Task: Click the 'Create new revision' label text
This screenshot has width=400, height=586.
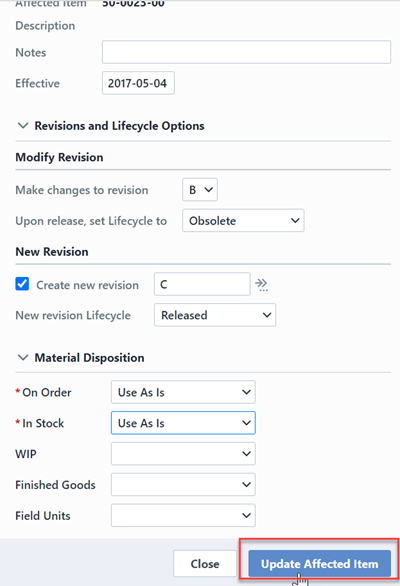Action: [87, 285]
